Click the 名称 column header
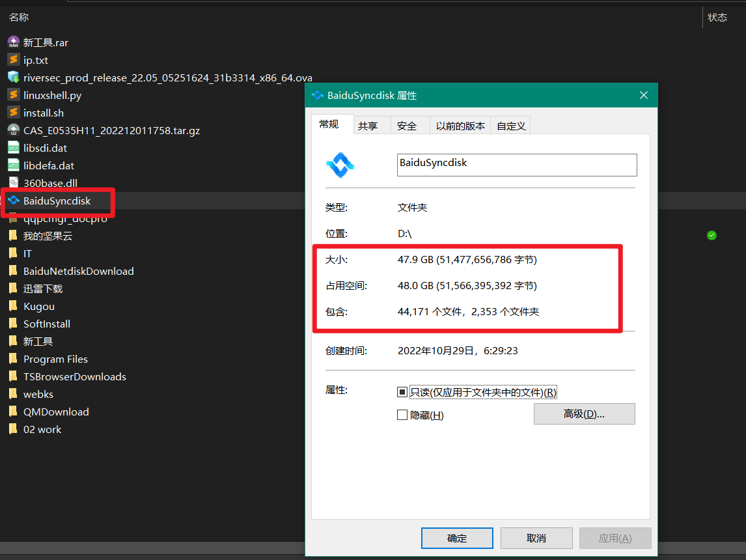 (19, 17)
